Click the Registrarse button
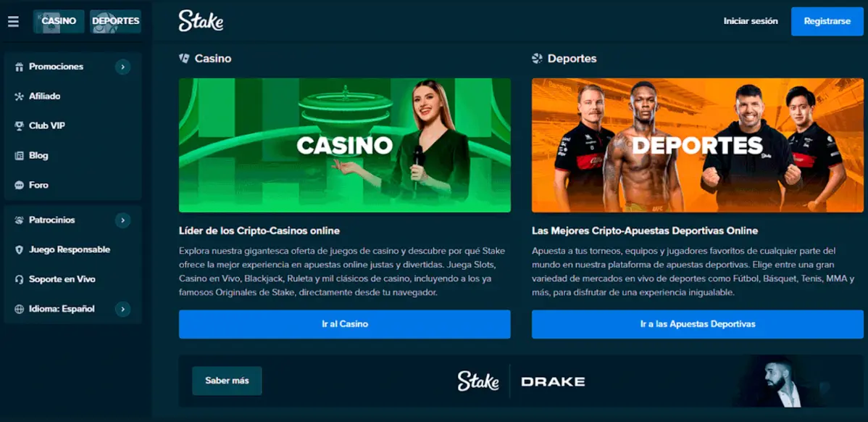Viewport: 868px width, 422px height. tap(827, 22)
